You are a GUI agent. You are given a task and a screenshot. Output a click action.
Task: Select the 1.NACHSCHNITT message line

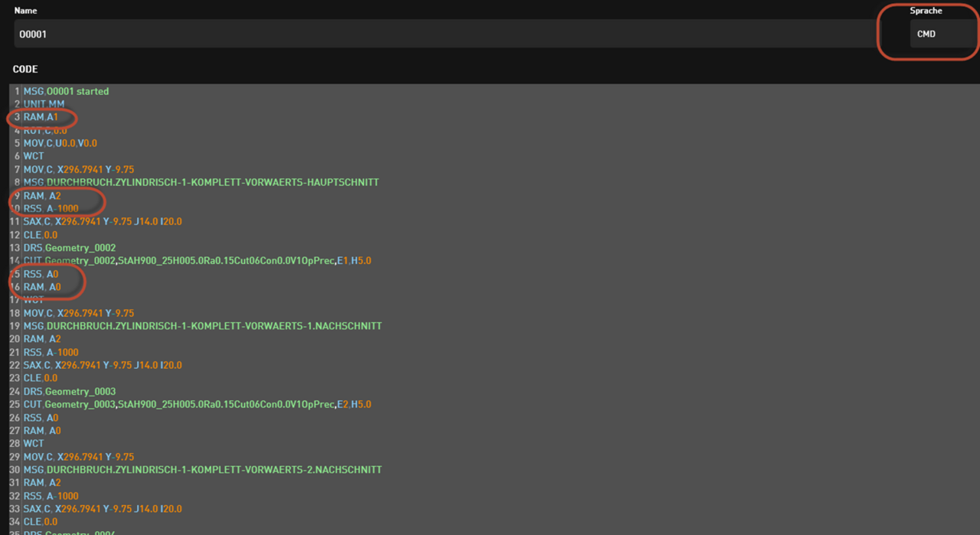(x=203, y=326)
